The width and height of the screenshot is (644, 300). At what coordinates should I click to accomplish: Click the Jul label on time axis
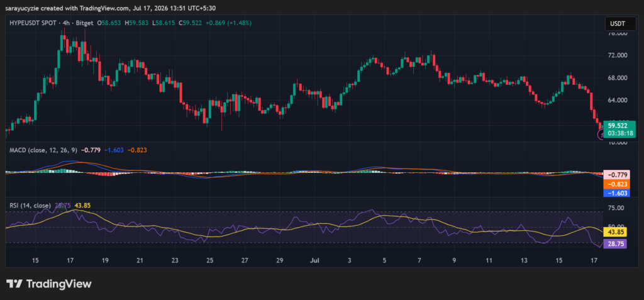coord(314,260)
